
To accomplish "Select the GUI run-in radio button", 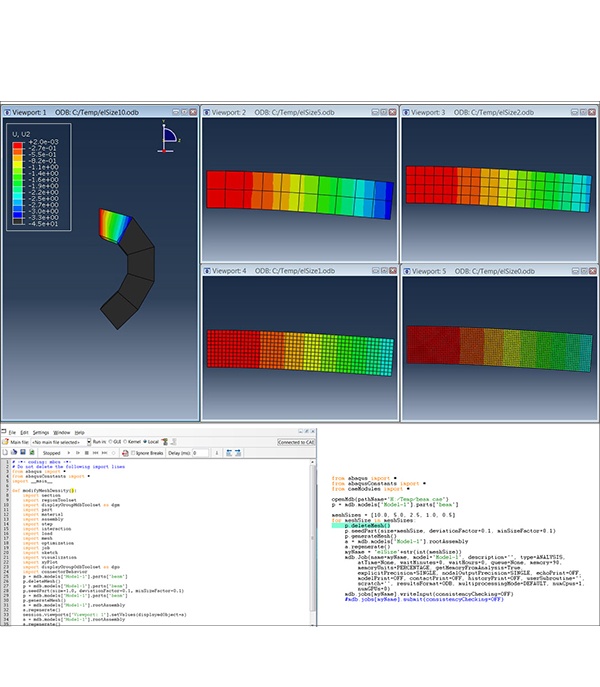I will click(x=110, y=441).
